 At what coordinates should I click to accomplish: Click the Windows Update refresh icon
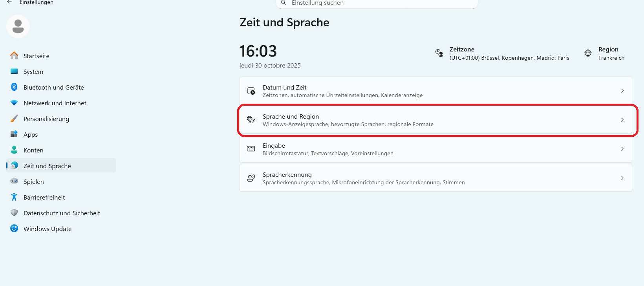pyautogui.click(x=14, y=229)
